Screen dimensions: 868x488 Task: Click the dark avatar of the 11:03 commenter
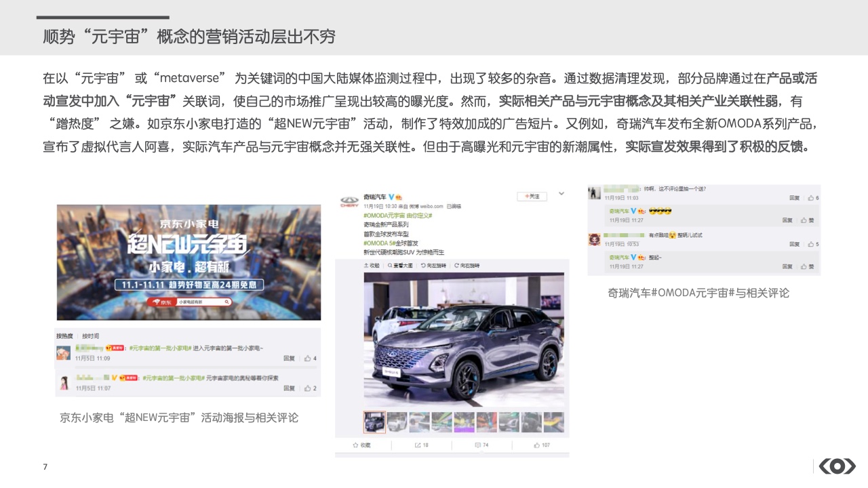coord(594,193)
